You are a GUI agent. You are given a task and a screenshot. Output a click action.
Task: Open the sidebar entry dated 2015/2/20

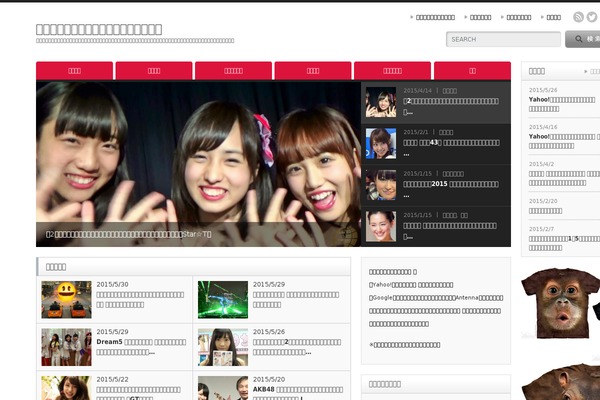[545, 211]
